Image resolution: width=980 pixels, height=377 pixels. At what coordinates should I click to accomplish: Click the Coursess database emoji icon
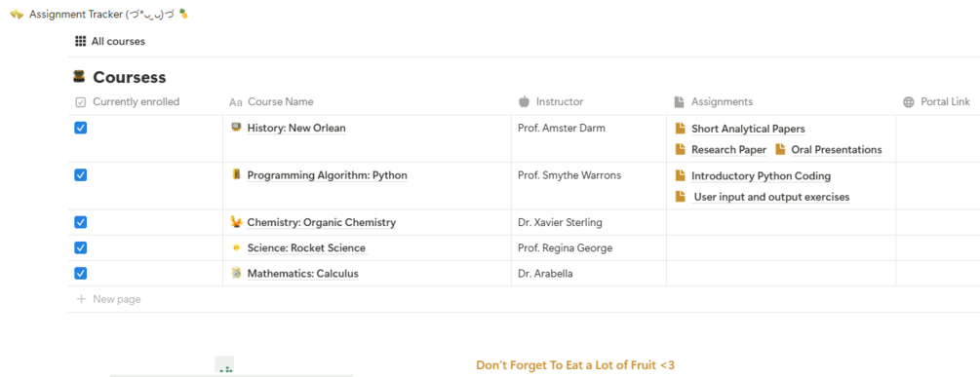[x=79, y=77]
